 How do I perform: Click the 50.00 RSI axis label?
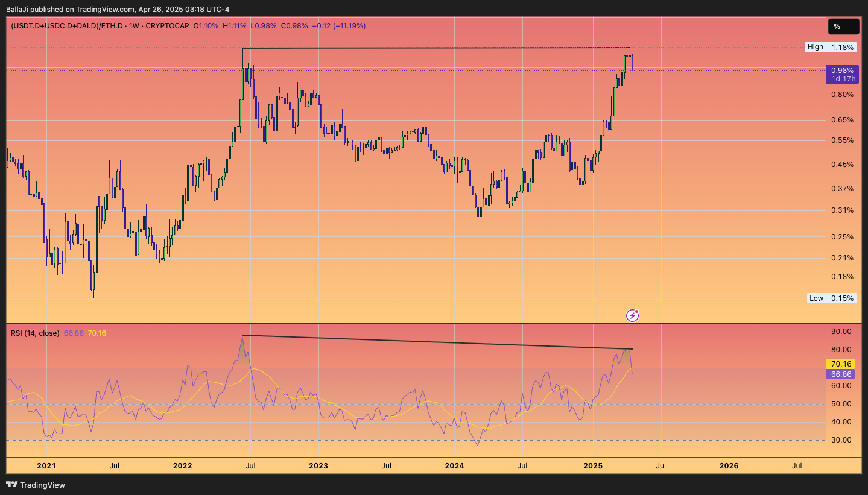pyautogui.click(x=841, y=404)
